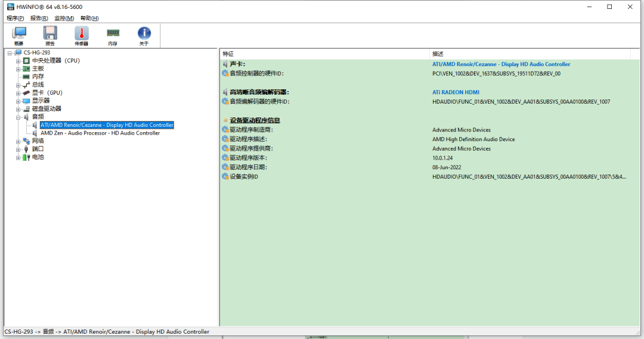The image size is (644, 339).
Task: Open the 报告(R) menu
Action: tap(39, 18)
